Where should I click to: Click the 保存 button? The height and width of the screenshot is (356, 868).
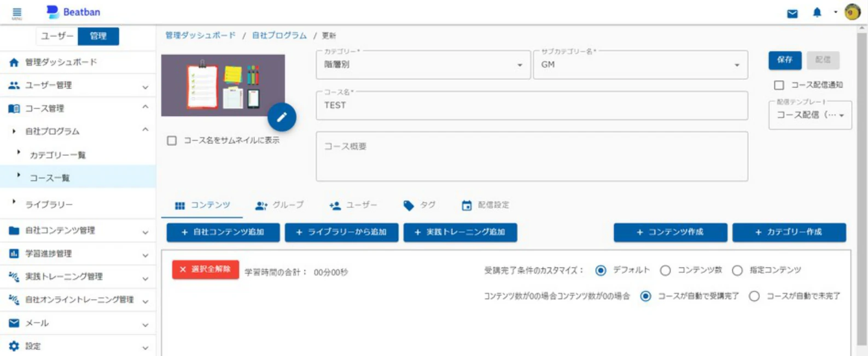point(785,60)
